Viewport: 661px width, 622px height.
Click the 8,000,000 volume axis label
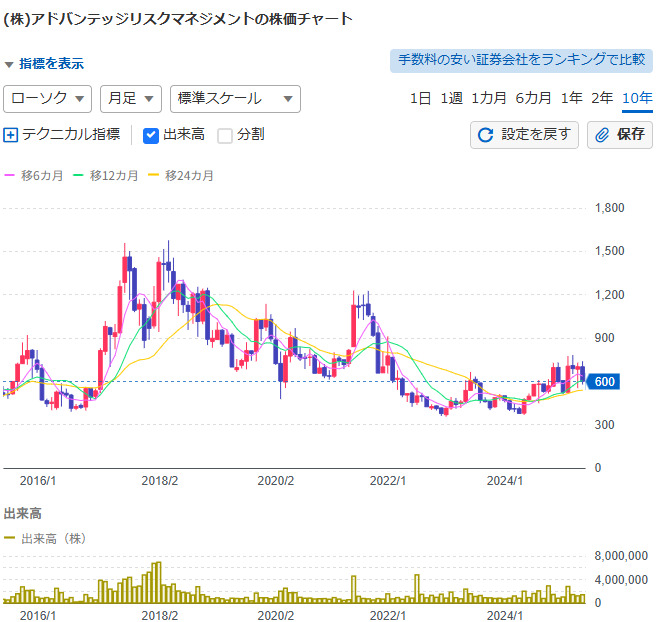click(x=621, y=556)
